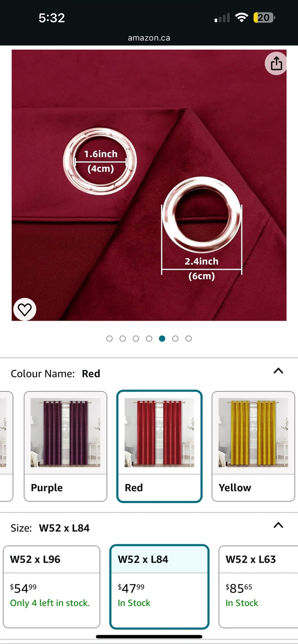Select size W52 x L96 option
Viewport: 298px width, 644px height.
pos(51,587)
